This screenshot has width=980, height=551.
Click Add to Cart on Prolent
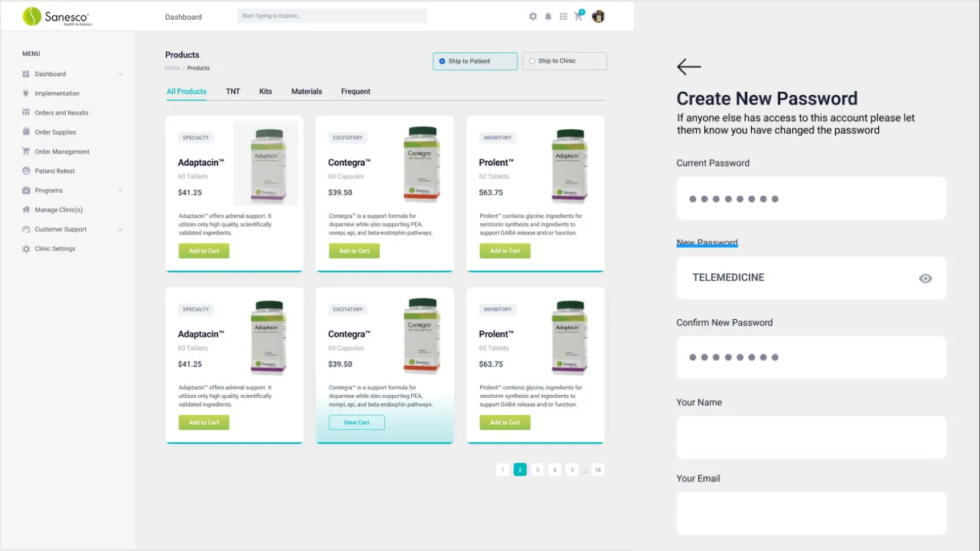(x=505, y=250)
